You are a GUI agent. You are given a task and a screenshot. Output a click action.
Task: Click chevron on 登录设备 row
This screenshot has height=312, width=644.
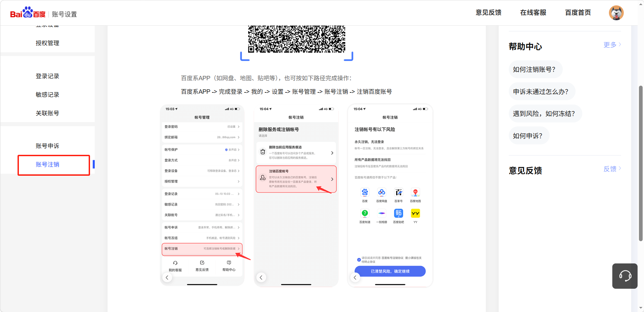(x=239, y=171)
